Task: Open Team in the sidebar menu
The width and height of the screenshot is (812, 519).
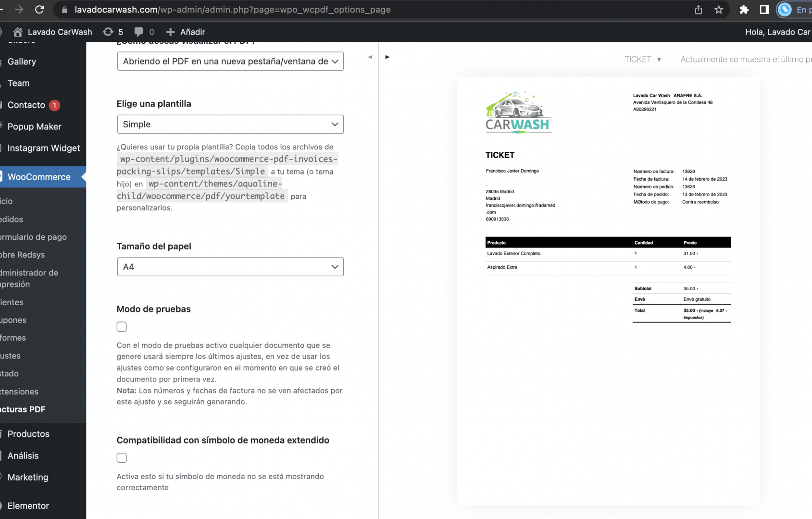Action: pos(18,83)
